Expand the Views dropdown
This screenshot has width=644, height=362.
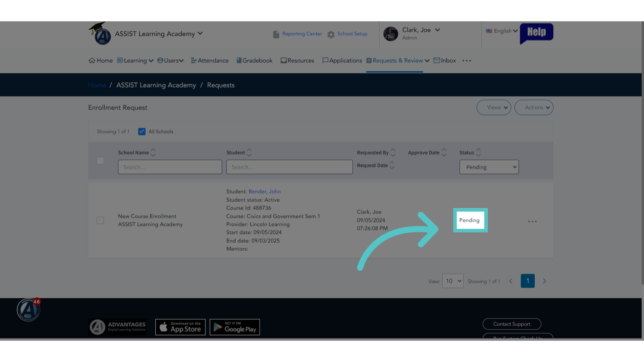coord(494,107)
